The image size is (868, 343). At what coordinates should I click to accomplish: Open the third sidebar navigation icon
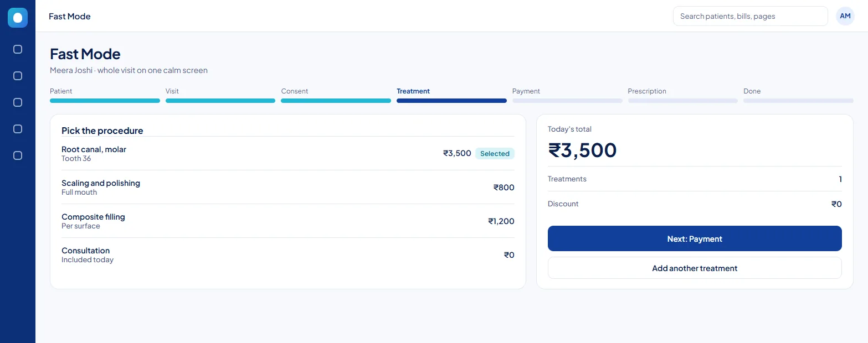click(18, 102)
